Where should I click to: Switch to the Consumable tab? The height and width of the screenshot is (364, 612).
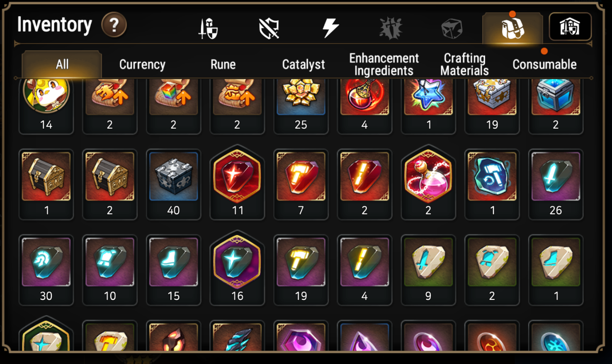pos(544,65)
